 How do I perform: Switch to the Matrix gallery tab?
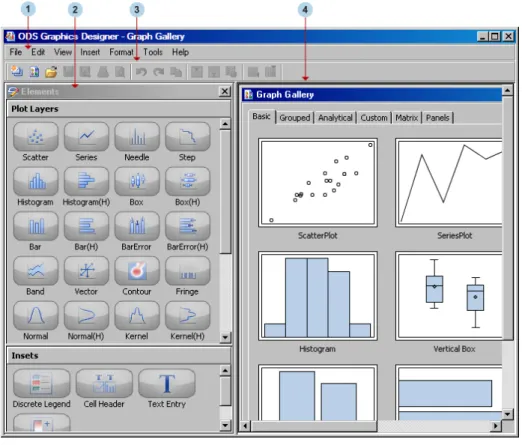(407, 118)
